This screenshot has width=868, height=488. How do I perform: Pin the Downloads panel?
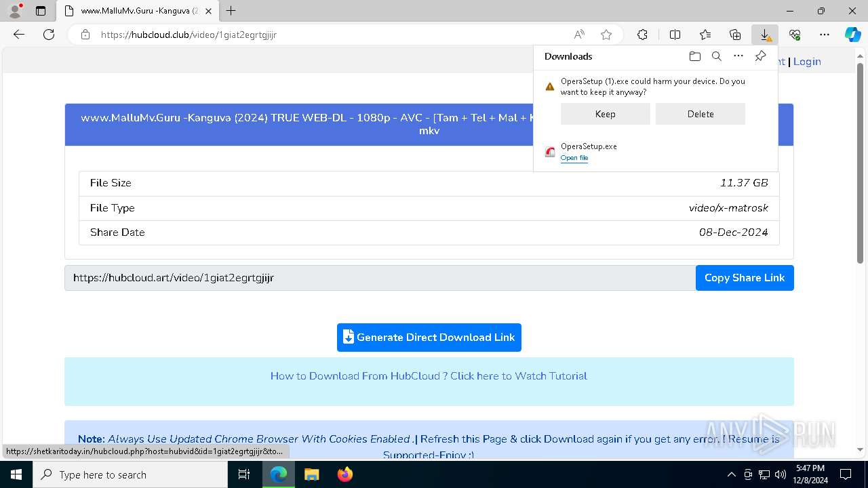760,56
